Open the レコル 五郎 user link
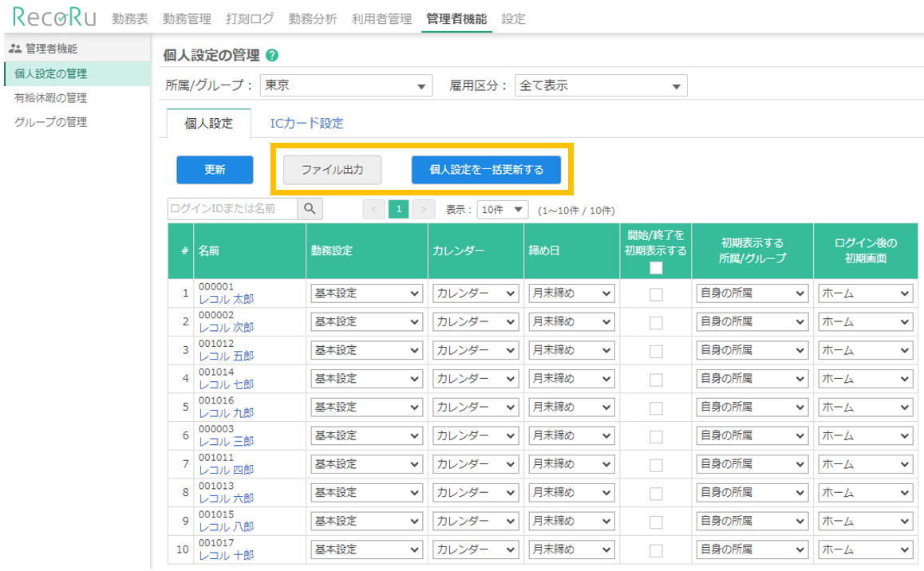 [227, 356]
